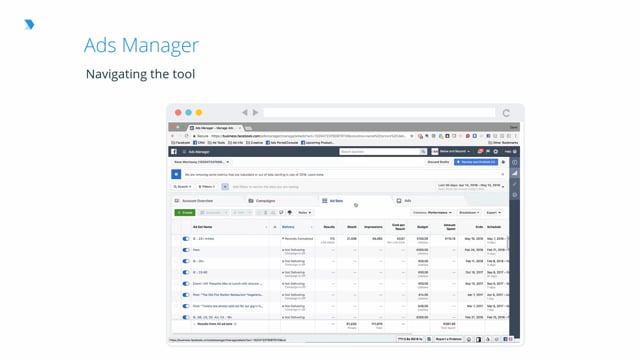The image size is (640, 360).
Task: Open the Help menu in the header
Action: click(511, 151)
